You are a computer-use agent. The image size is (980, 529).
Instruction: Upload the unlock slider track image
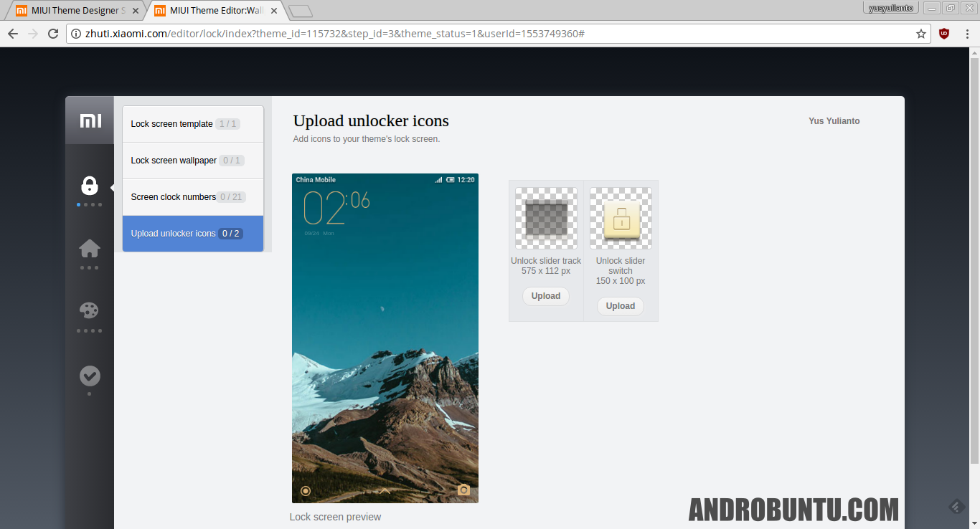coord(545,296)
